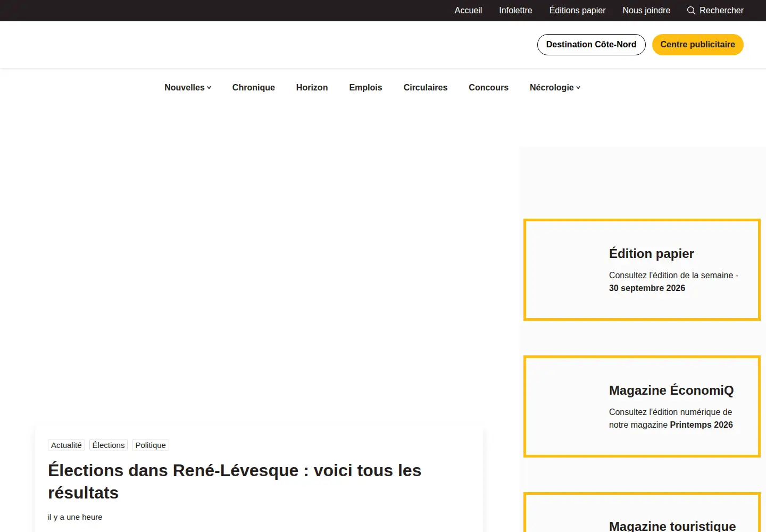Image resolution: width=766 pixels, height=532 pixels.
Task: Expand the Nouvelles dropdown chevron
Action: (x=209, y=88)
